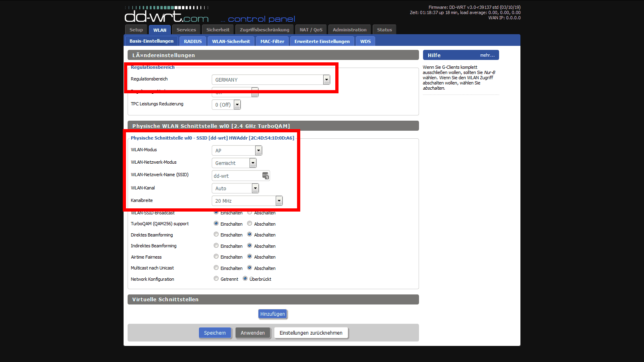Click Hinzufügen to add virtual interface
Viewport: 644px width, 362px height.
pos(272,314)
